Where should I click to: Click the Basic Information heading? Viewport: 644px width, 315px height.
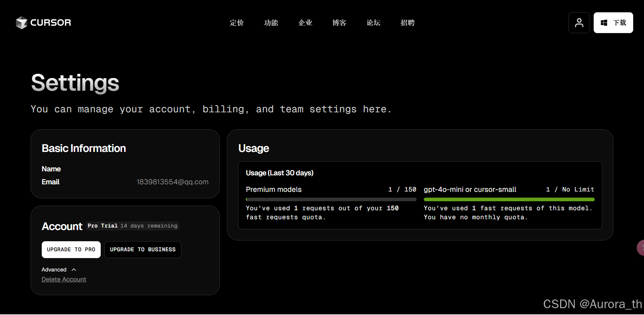[84, 148]
